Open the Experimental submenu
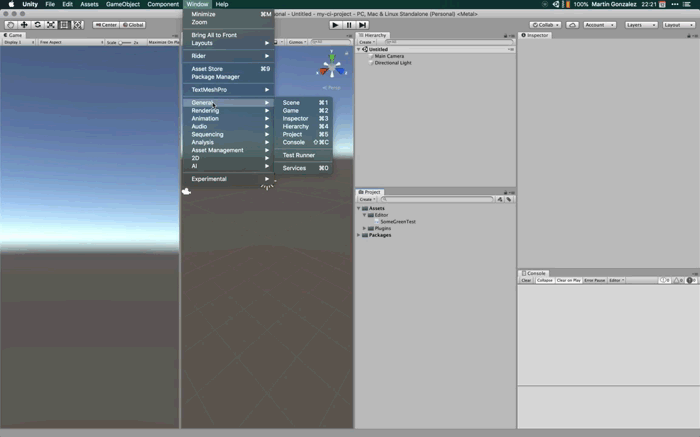This screenshot has height=437, width=700. click(229, 179)
